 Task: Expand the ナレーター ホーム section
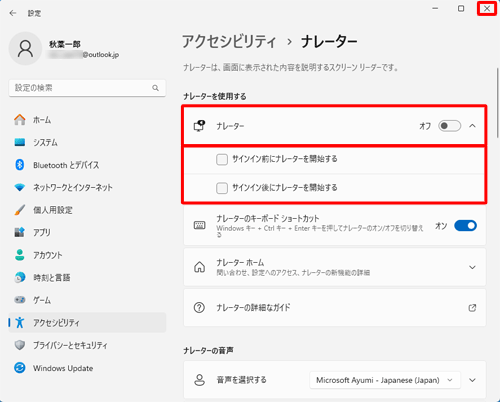pos(472,267)
